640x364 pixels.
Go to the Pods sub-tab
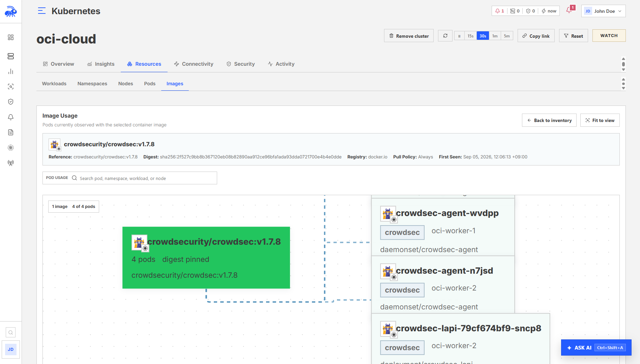coord(150,84)
